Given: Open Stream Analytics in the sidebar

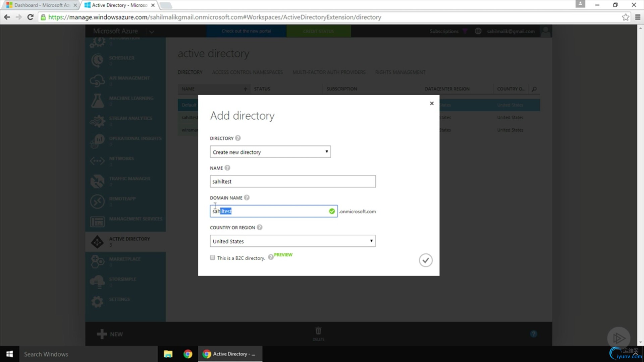Looking at the screenshot, I should (x=125, y=121).
